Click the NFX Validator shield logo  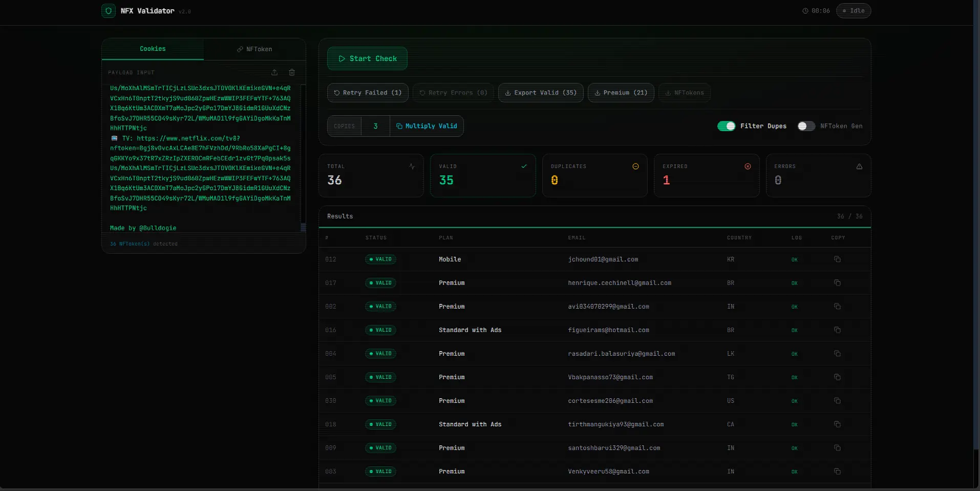pyautogui.click(x=109, y=11)
